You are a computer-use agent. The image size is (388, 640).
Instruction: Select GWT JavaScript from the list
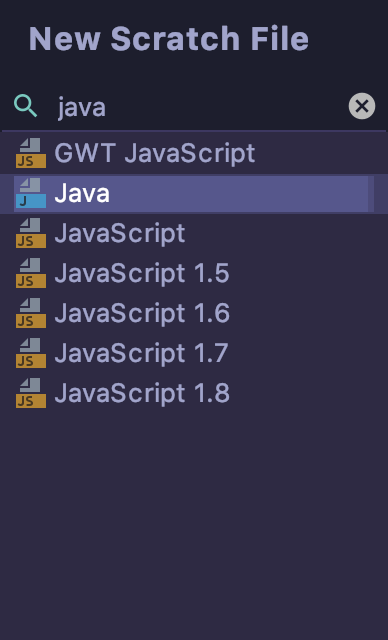click(194, 153)
